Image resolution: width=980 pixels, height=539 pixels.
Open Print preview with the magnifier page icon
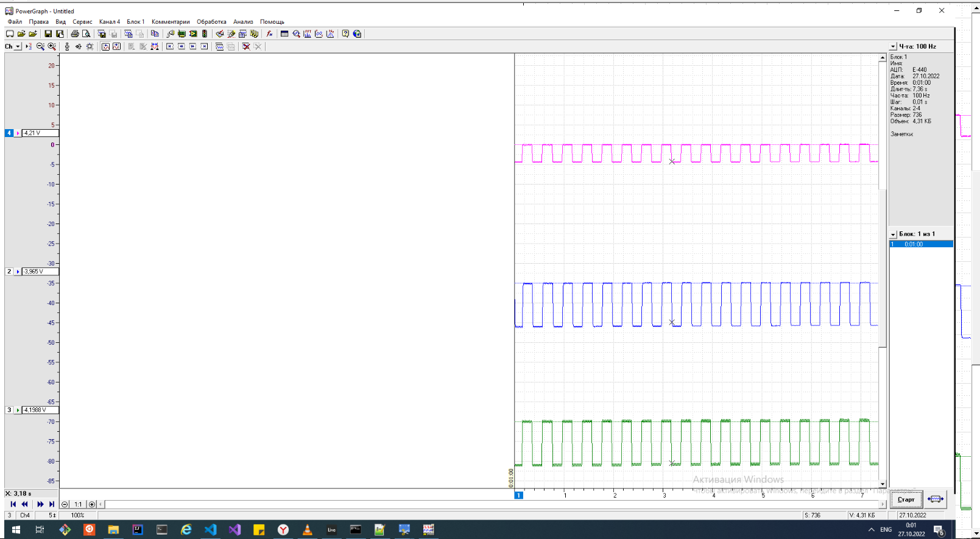[86, 34]
